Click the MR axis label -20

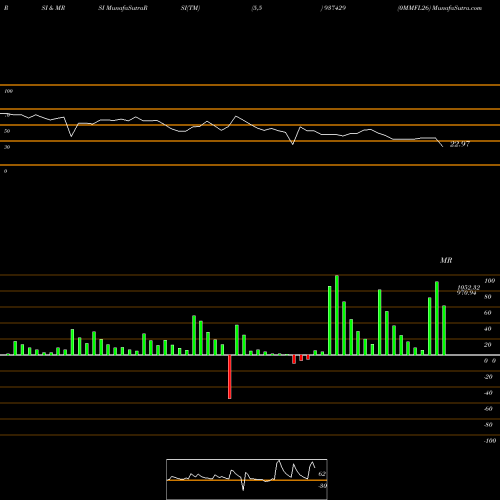pyautogui.click(x=488, y=377)
